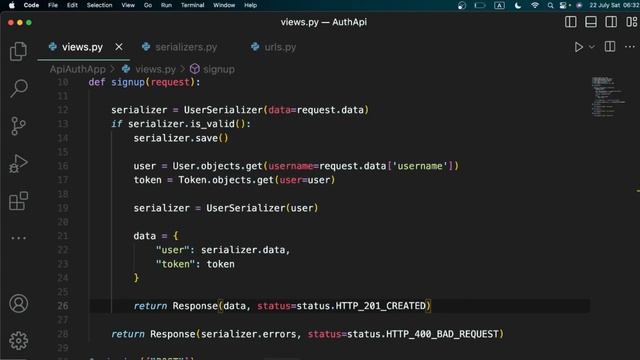Open the battery status icon

point(480,5)
